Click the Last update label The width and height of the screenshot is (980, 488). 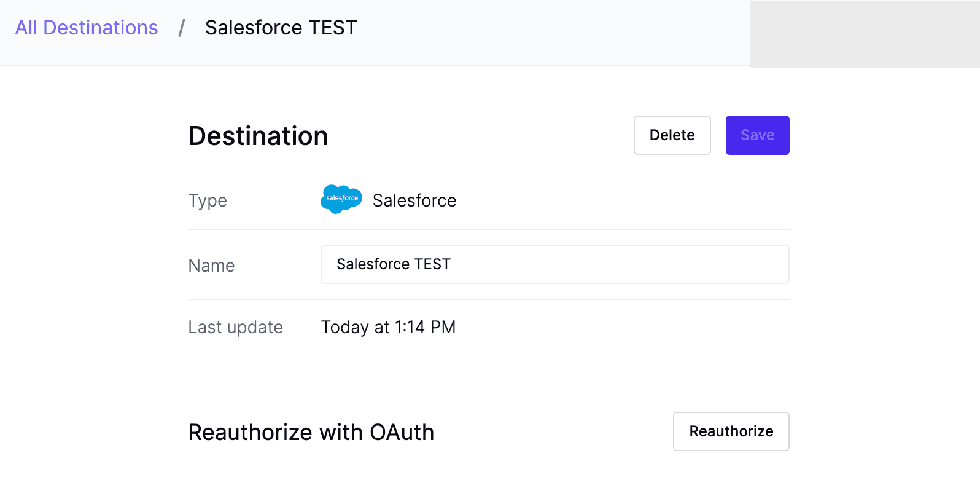point(235,327)
